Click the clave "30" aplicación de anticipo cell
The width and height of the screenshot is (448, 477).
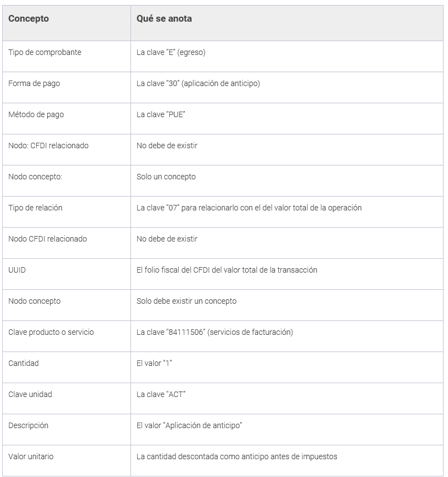click(x=198, y=83)
